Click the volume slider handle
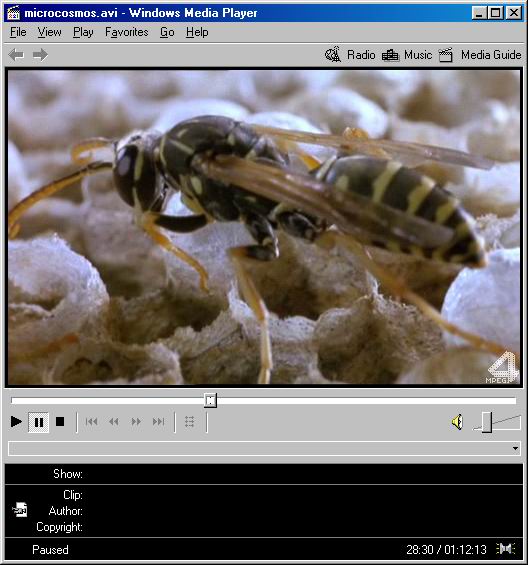Screen dimensions: 528x565 487,422
